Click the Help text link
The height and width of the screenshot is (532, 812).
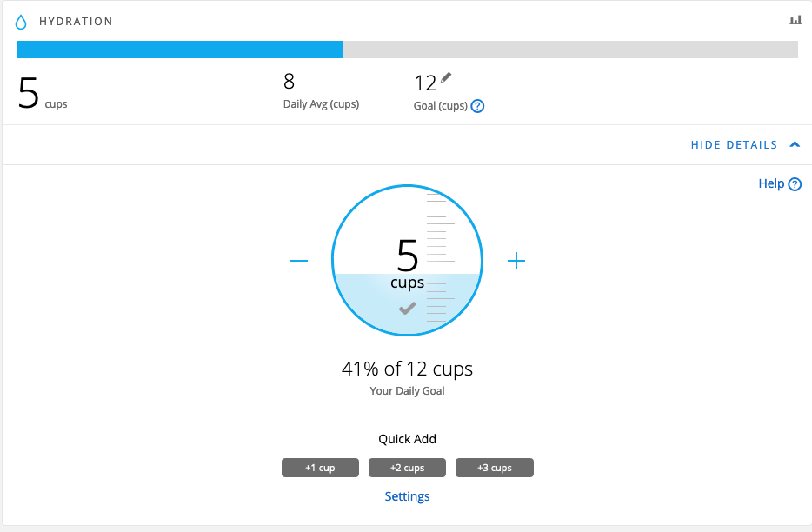pos(771,183)
